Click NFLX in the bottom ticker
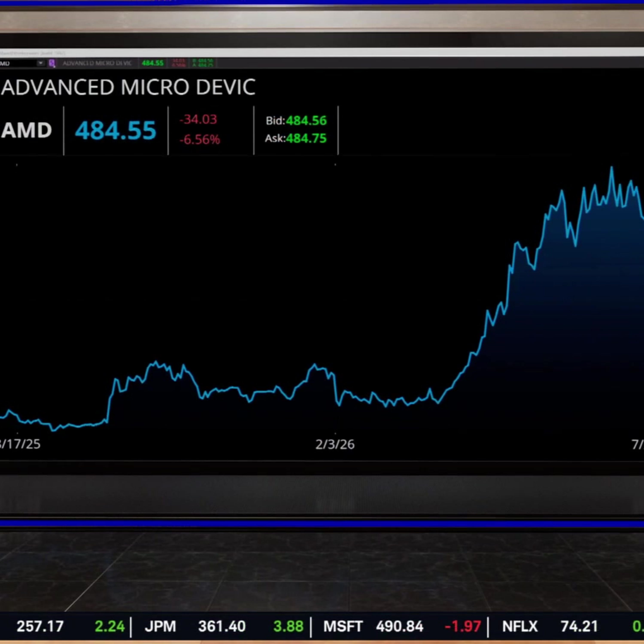644x644 pixels. point(520,626)
